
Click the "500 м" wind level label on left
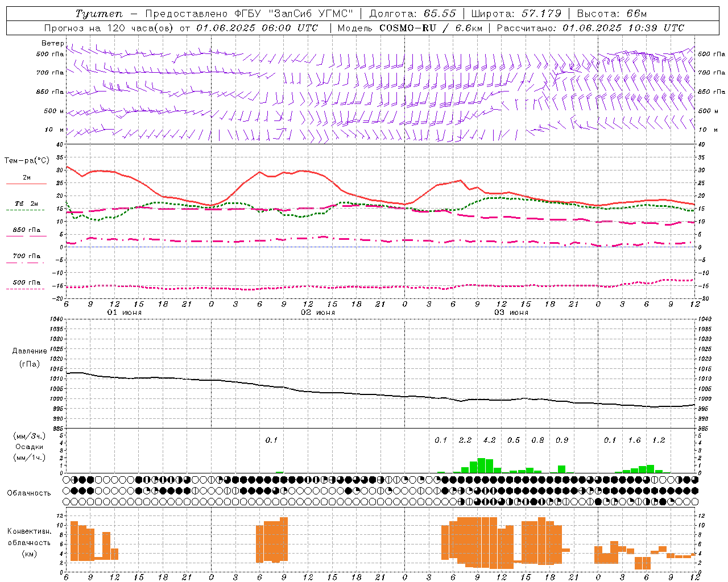[x=54, y=111]
